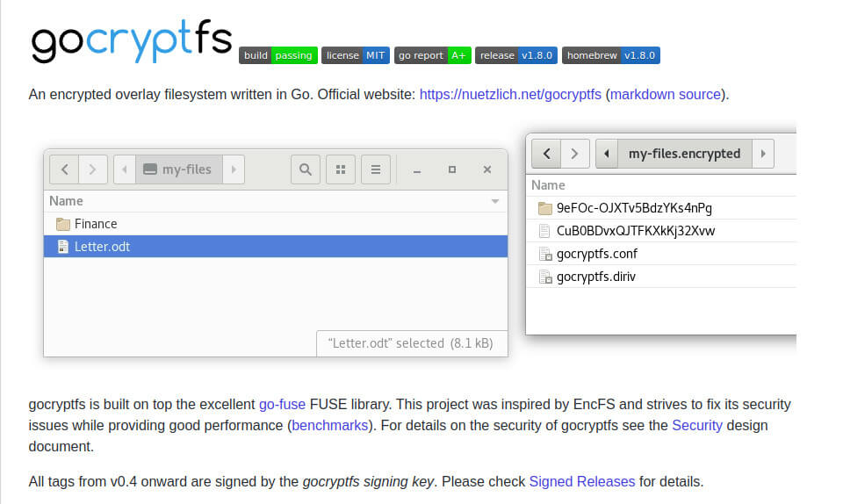Click left path arrow before my-files.encrypted
The width and height of the screenshot is (843, 504).
pos(607,154)
